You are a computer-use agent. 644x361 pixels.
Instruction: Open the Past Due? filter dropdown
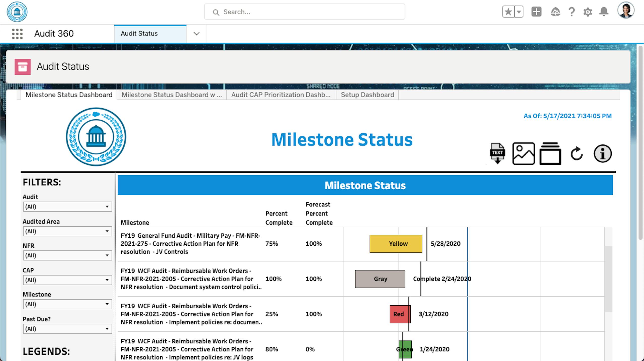pos(67,329)
